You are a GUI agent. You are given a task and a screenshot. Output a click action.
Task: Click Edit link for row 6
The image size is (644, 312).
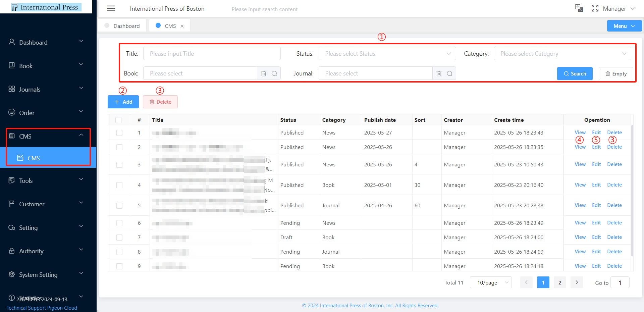[596, 223]
